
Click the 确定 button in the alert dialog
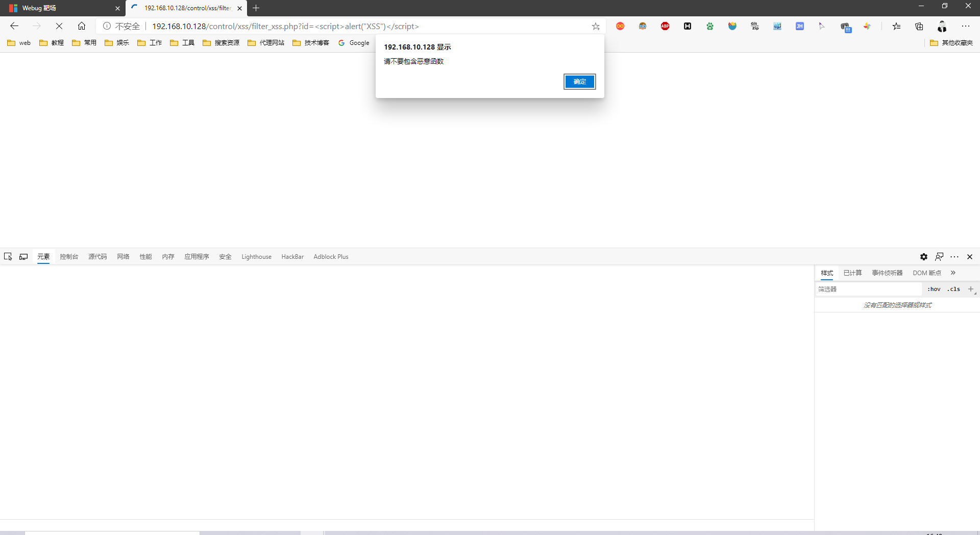tap(579, 82)
